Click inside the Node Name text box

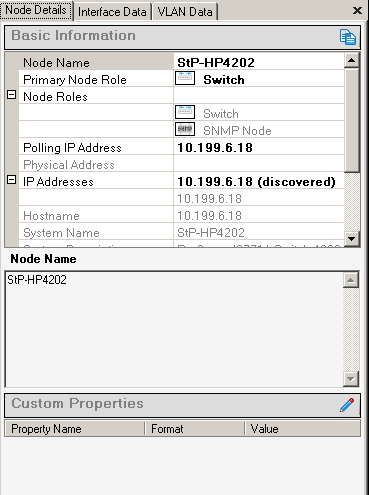point(174,329)
